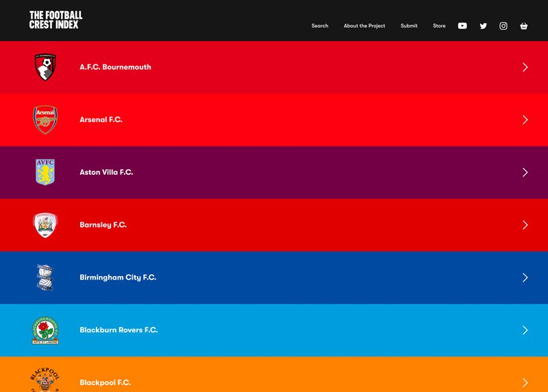Open the Submit menu item
This screenshot has width=548, height=392.
[x=409, y=26]
